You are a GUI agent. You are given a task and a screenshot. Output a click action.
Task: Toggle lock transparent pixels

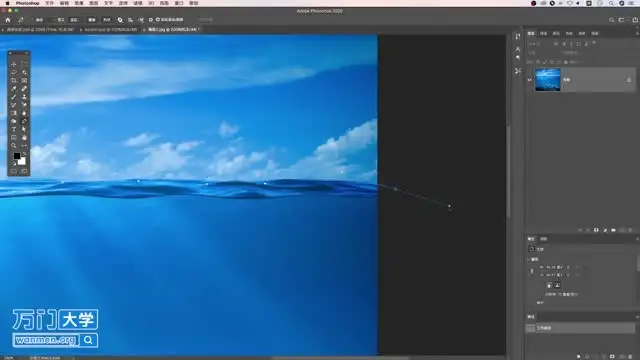(x=538, y=62)
